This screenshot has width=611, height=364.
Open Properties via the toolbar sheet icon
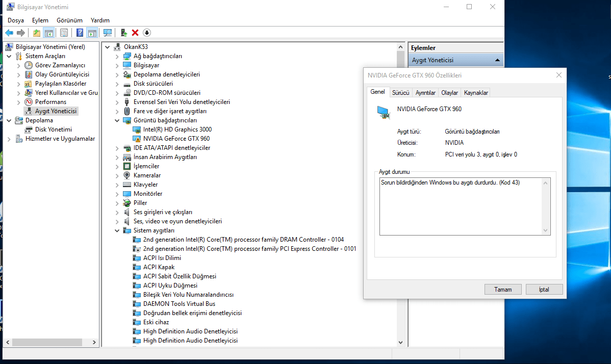point(64,33)
